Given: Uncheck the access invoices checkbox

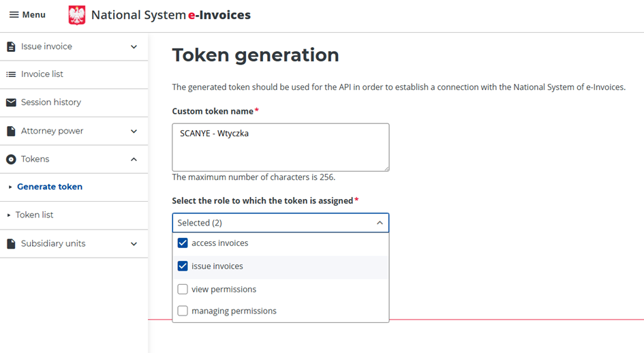Looking at the screenshot, I should pos(183,243).
